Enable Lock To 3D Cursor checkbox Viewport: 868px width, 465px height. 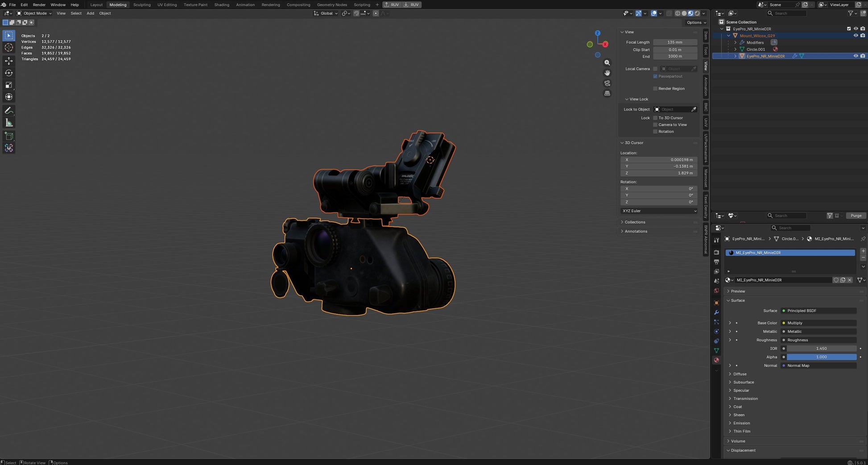655,118
